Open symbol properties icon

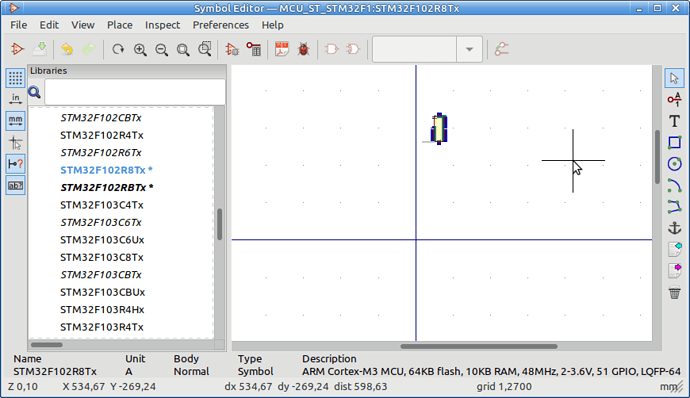pyautogui.click(x=232, y=49)
